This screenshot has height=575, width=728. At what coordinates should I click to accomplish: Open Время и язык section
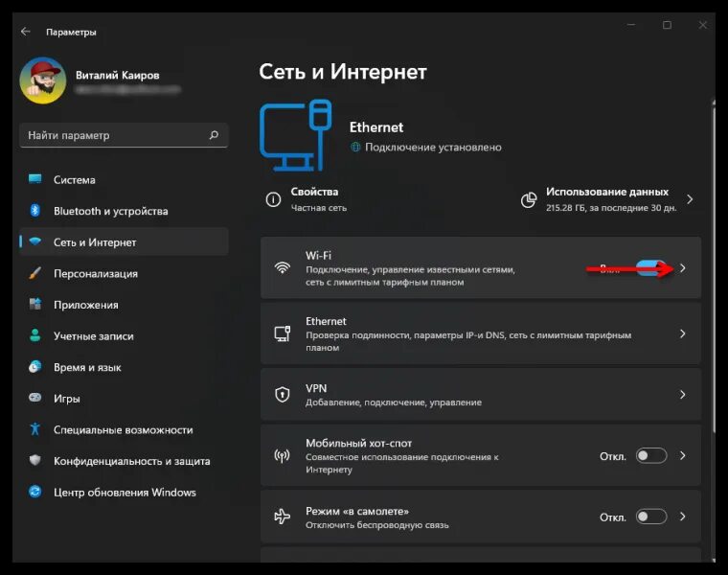[124, 367]
